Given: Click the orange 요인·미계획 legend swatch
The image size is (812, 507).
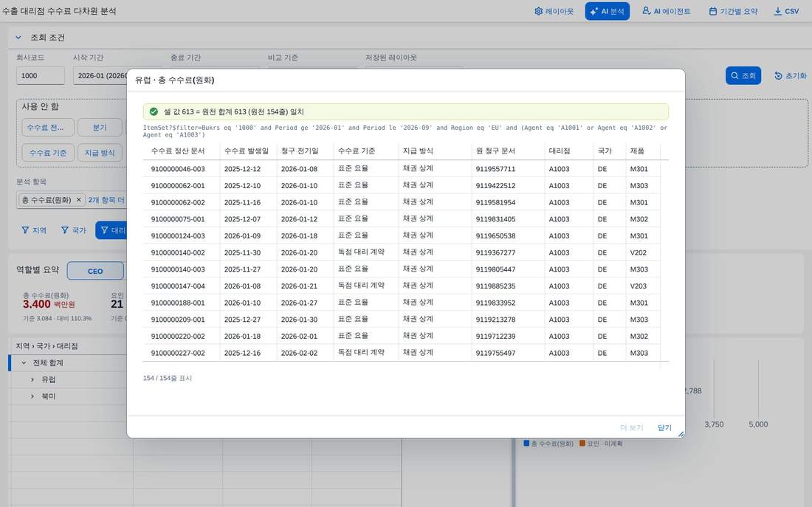Looking at the screenshot, I should (x=582, y=444).
